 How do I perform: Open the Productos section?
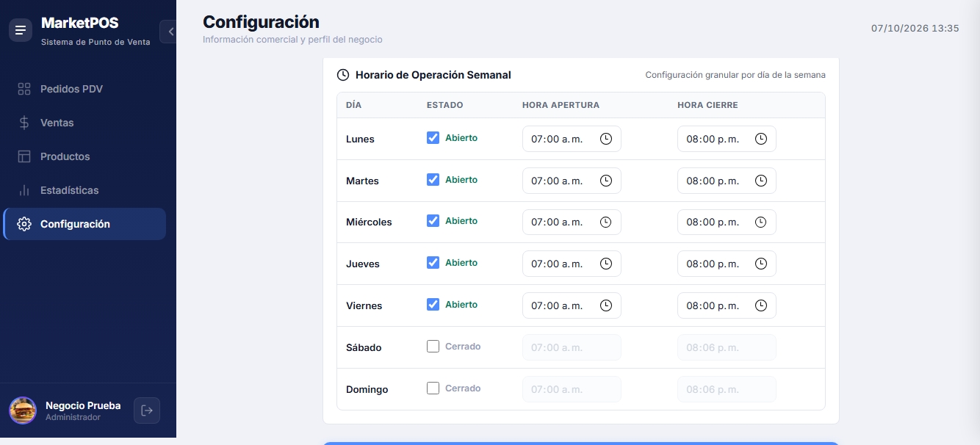tap(84, 156)
